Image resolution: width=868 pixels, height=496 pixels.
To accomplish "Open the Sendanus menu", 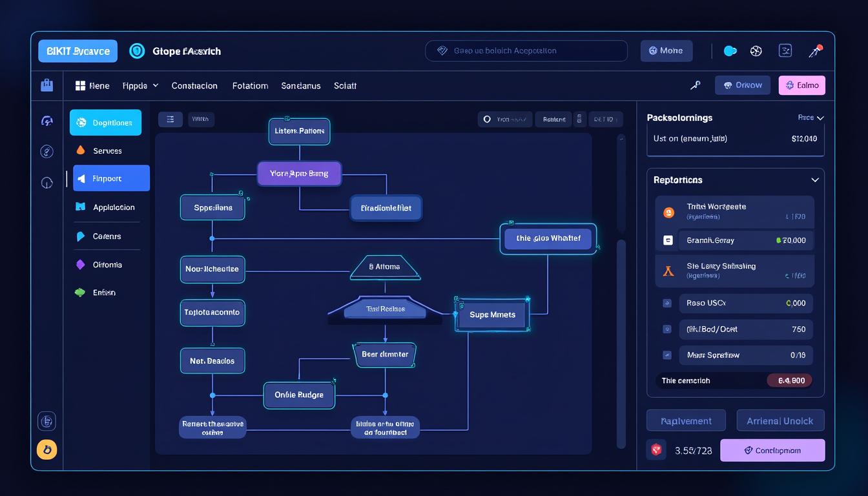I will (x=301, y=85).
